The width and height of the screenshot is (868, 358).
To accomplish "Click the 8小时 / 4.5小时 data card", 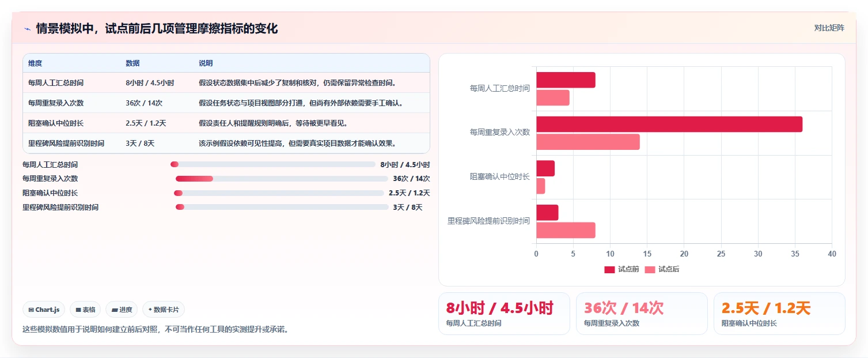I will (x=504, y=314).
